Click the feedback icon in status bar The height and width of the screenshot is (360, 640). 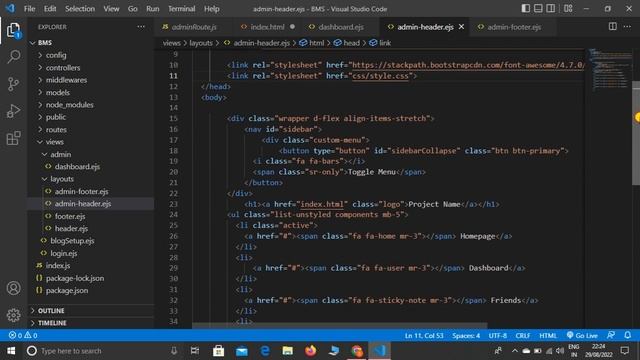(x=611, y=335)
